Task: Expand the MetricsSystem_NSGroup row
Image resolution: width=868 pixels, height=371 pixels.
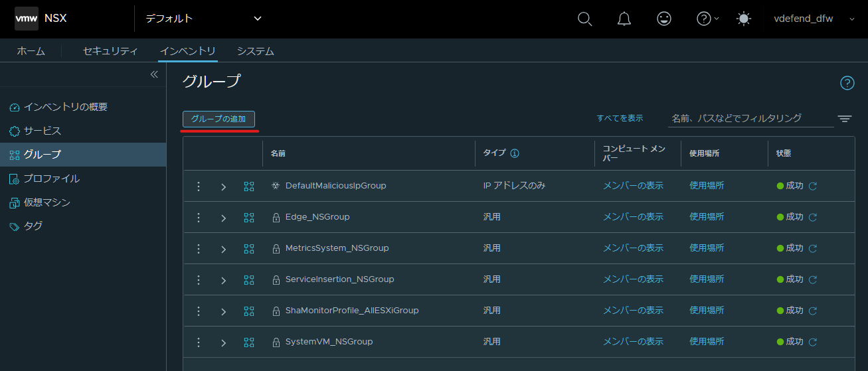Action: point(224,250)
